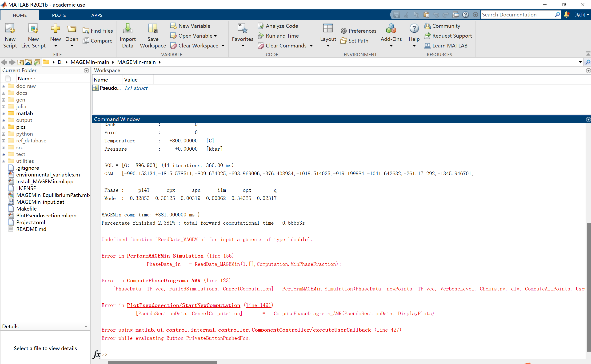The height and width of the screenshot is (364, 591).
Task: Select Import Data
Action: [128, 35]
